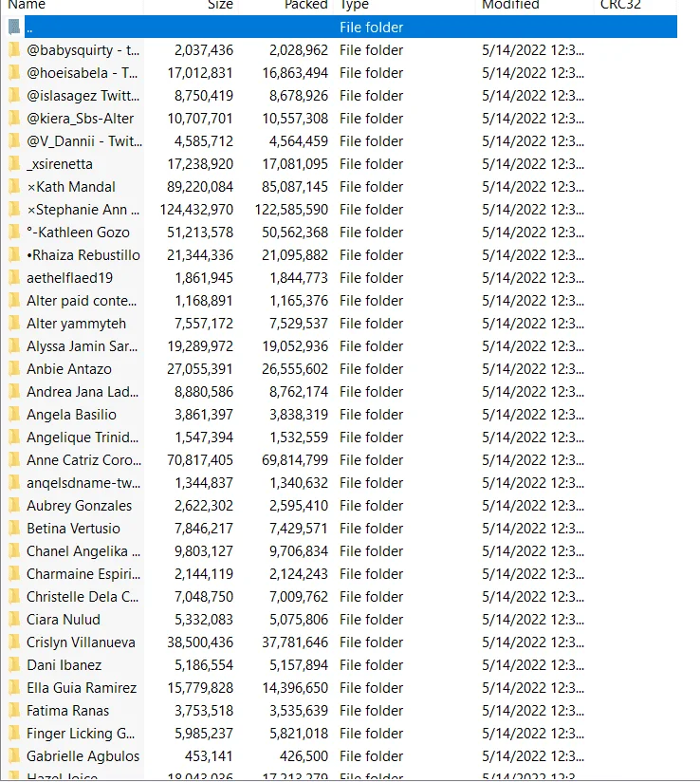Click folder icon of row sized 10,707,701
The width and height of the screenshot is (700, 782).
click(14, 119)
